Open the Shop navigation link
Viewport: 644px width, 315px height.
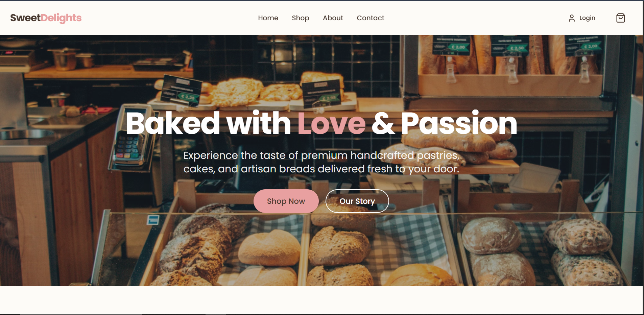click(301, 18)
